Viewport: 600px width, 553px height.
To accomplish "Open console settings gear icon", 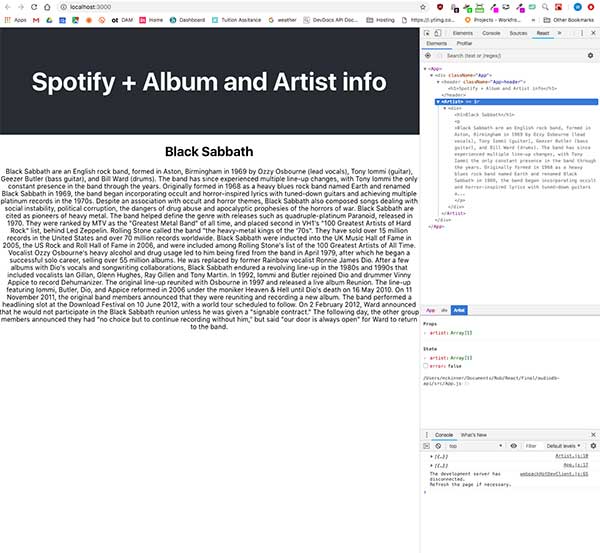I will click(593, 446).
